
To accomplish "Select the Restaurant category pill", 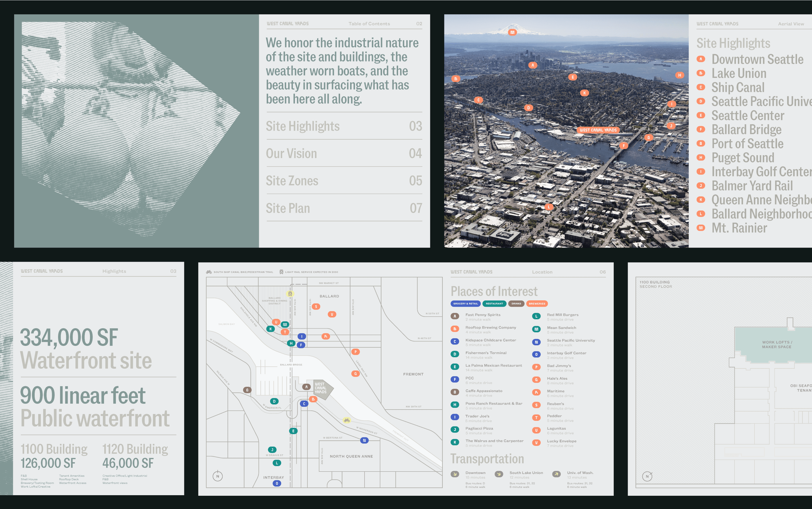I will tap(494, 304).
